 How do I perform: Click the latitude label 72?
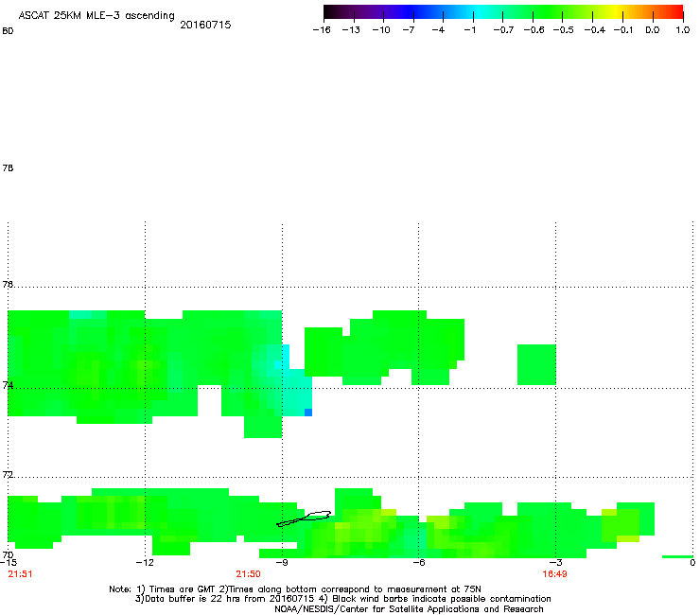(8, 474)
